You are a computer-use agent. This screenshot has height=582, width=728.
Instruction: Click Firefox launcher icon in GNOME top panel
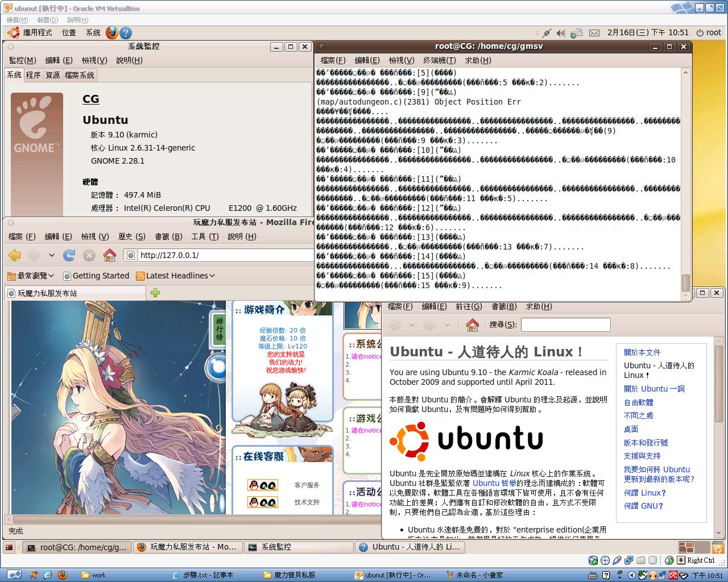tap(111, 33)
